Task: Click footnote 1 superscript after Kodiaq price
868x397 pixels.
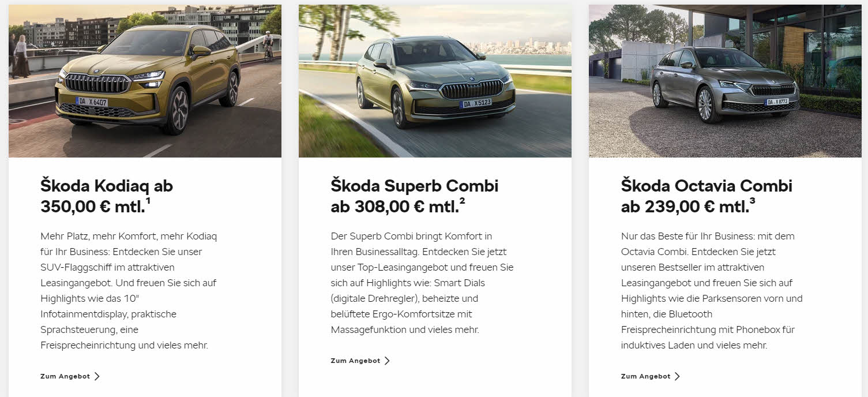Action: (148, 201)
